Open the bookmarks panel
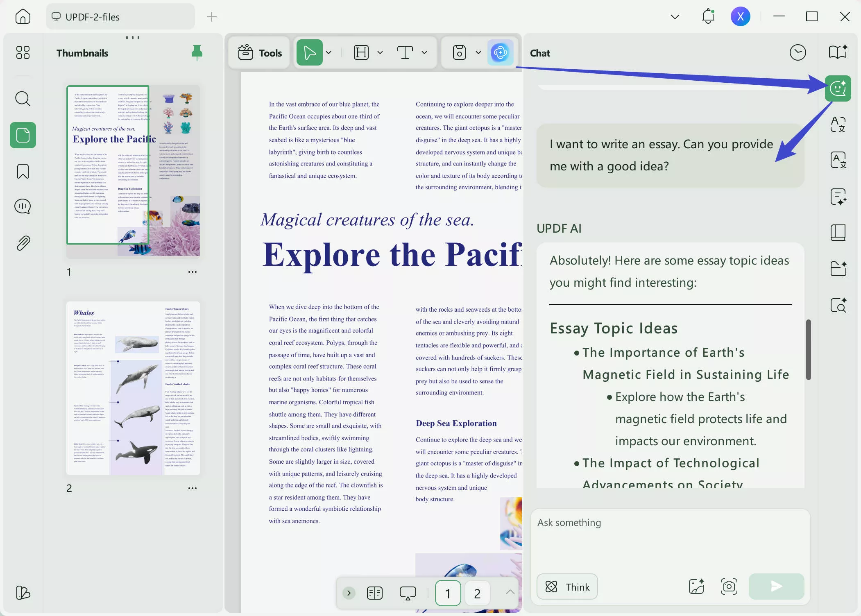Image resolution: width=861 pixels, height=616 pixels. click(23, 171)
